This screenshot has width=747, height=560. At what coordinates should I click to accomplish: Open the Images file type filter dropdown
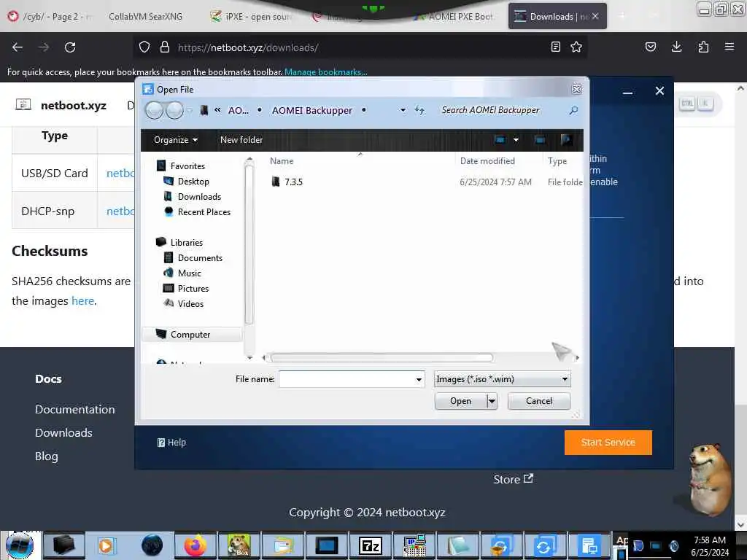(565, 379)
